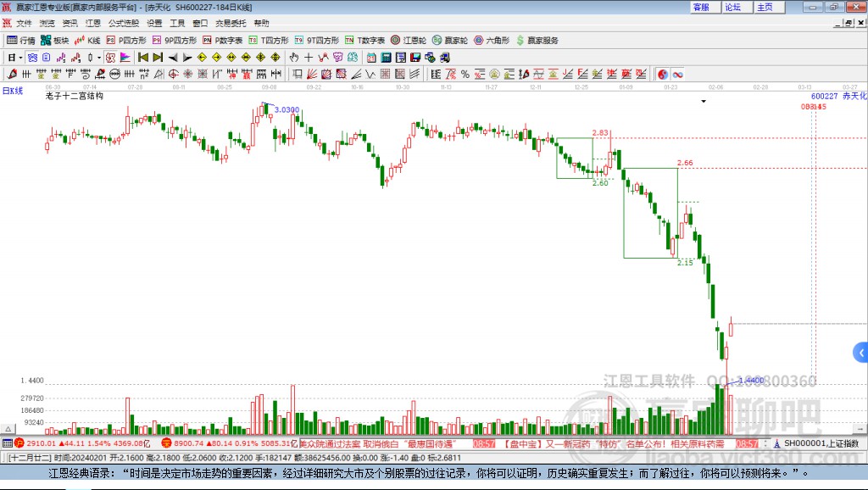Click the small black triangle above chart
This screenshot has height=490, width=868.
(704, 102)
